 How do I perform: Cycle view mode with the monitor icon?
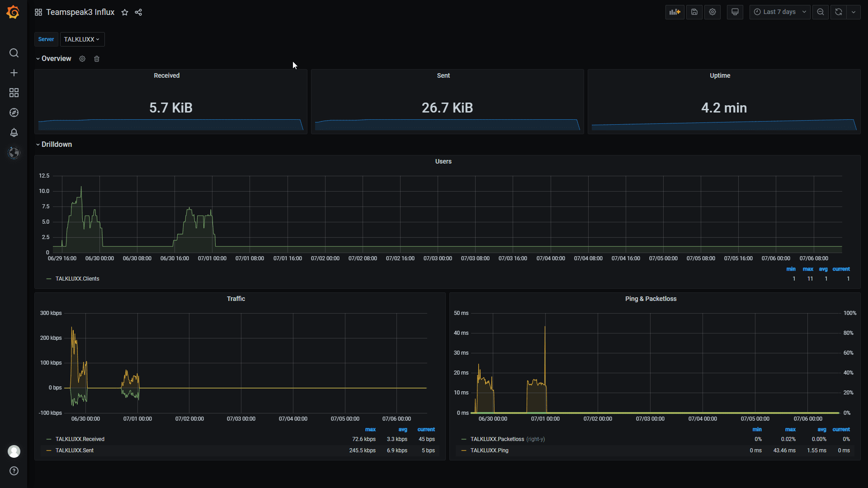tap(735, 12)
